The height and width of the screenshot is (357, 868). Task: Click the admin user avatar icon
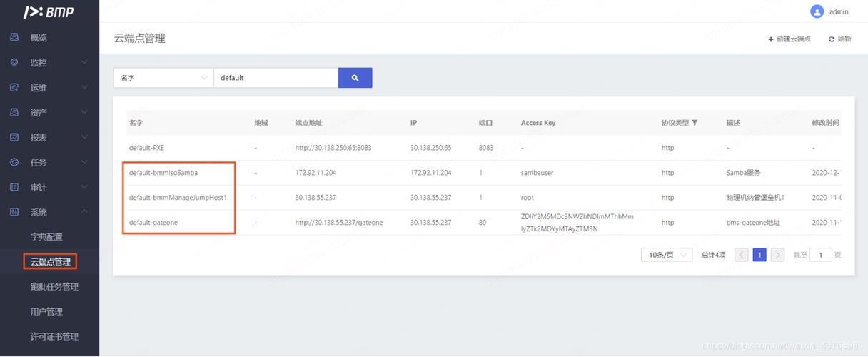[x=817, y=11]
